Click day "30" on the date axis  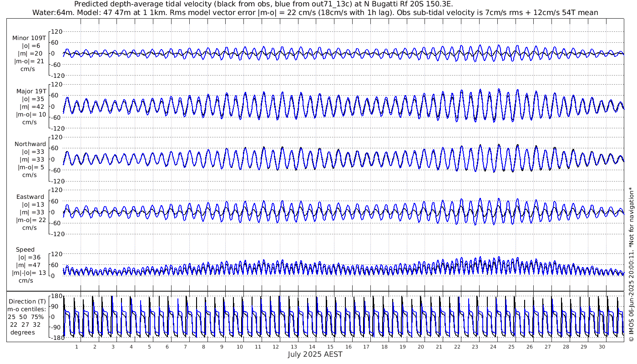point(602,347)
